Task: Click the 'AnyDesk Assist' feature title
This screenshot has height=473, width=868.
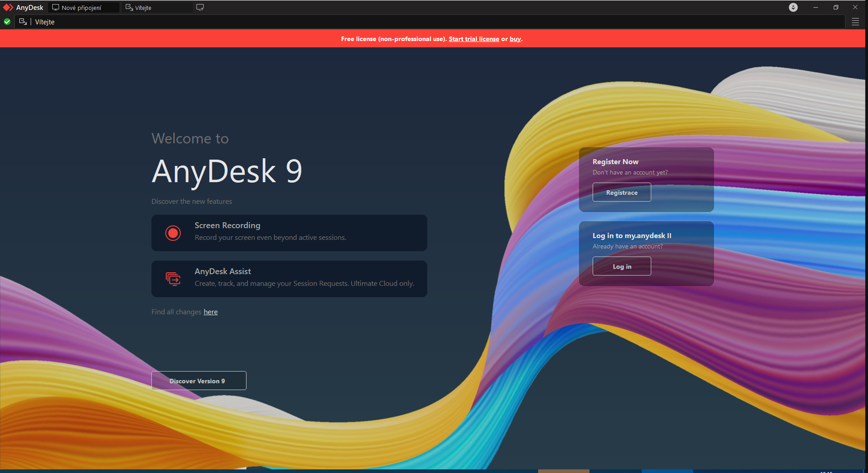Action: (x=223, y=271)
